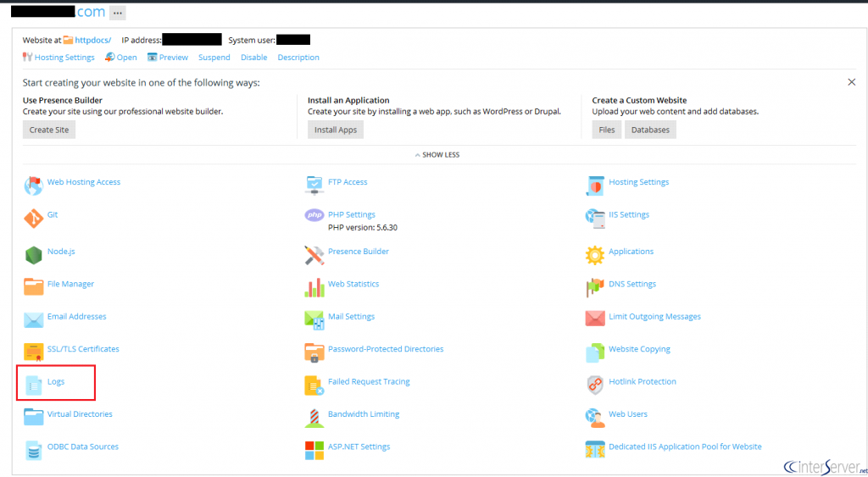Open the Failed Request Tracing text link
Screen dimensions: 868x477
click(369, 382)
